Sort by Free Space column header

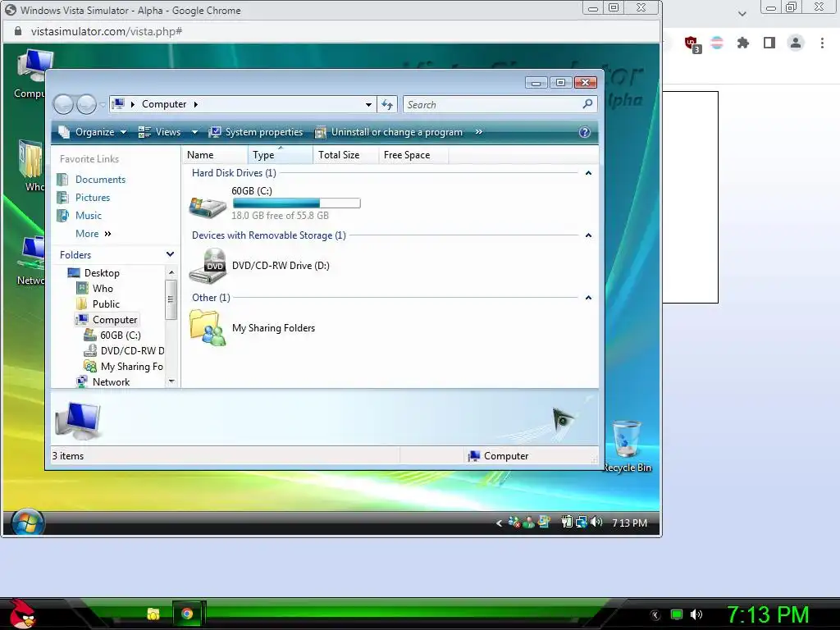413,155
